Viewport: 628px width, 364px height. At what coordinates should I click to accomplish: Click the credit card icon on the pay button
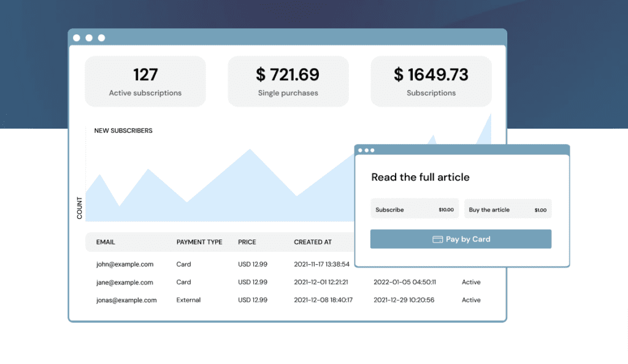437,240
